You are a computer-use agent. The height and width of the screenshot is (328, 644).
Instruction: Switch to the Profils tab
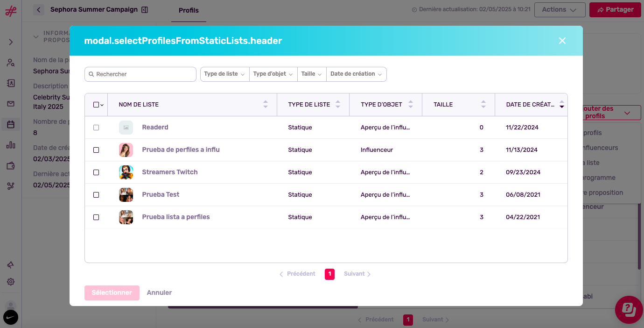(189, 10)
